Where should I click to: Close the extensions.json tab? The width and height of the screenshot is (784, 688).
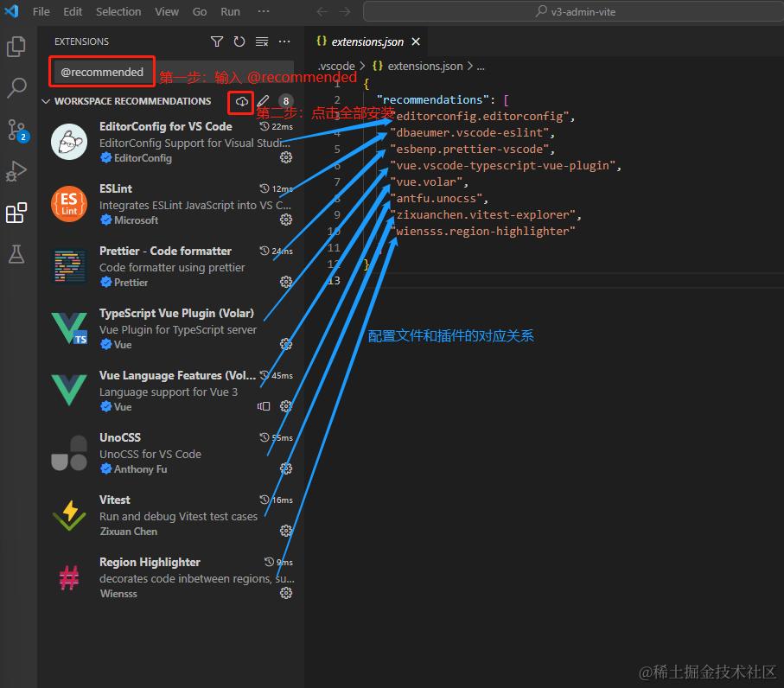(x=416, y=42)
